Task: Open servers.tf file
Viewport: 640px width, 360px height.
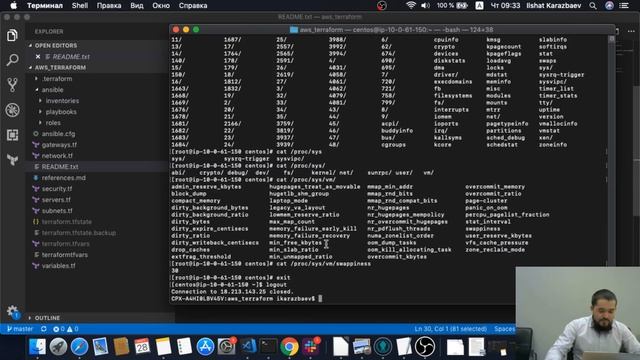Action: [56, 200]
